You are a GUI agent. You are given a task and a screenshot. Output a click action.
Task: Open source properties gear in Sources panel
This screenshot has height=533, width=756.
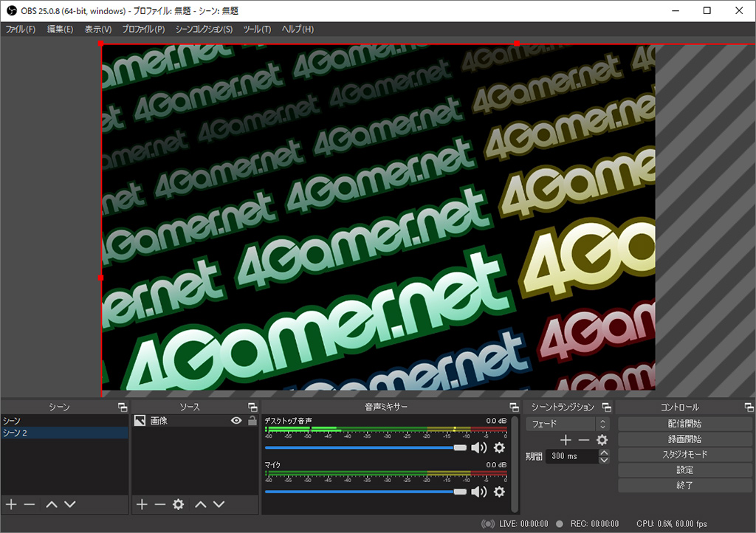(179, 504)
